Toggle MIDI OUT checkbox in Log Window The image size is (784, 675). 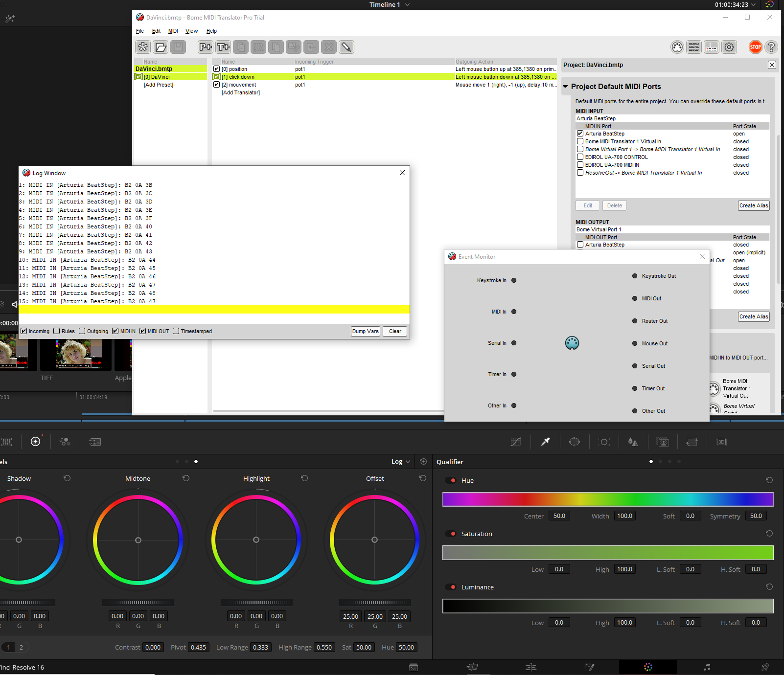tap(142, 331)
